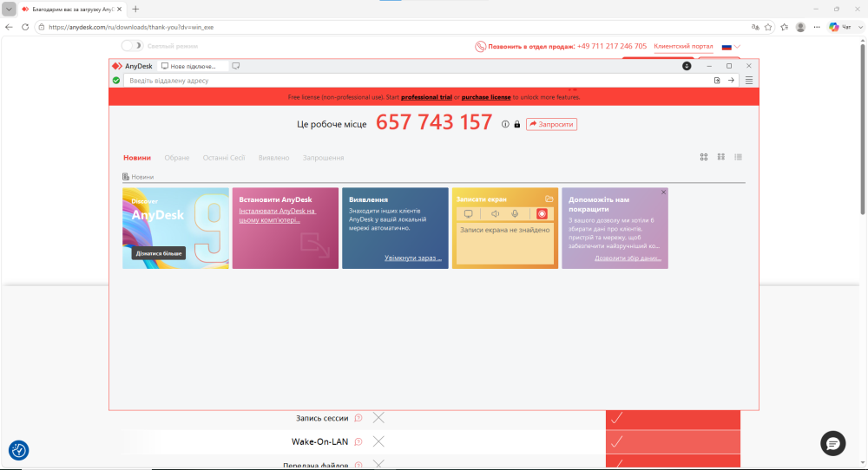Click info icon next to Wake-On-LAN
868x470 pixels.
tap(358, 441)
